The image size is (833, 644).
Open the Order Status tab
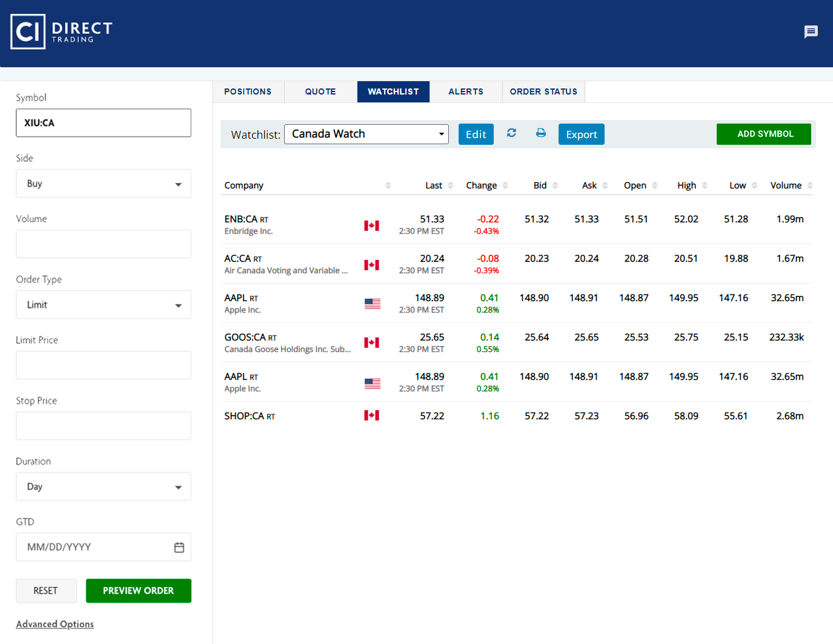(543, 91)
